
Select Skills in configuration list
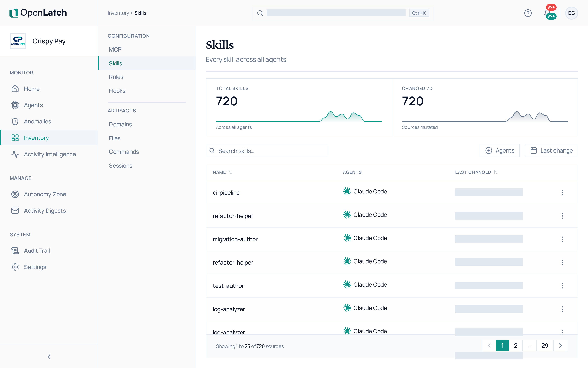pyautogui.click(x=147, y=63)
